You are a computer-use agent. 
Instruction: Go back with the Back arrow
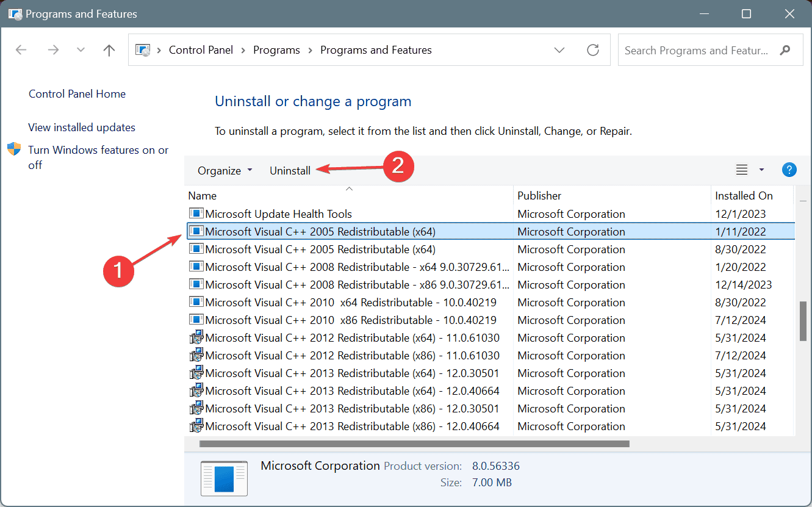click(21, 50)
